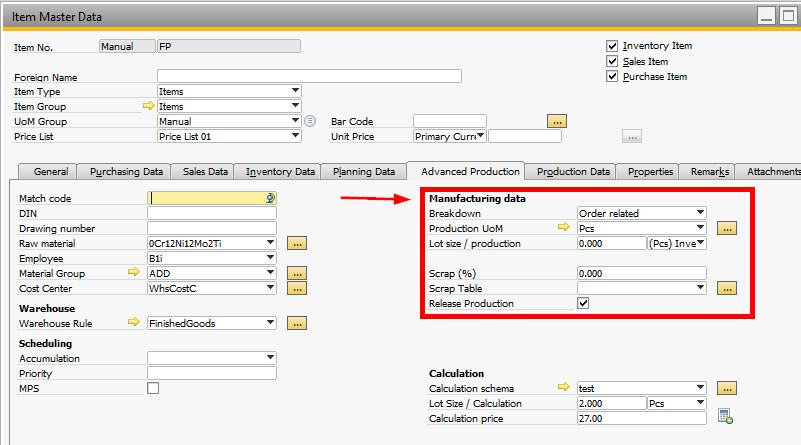Open the Raw material browse button
Image resolution: width=801 pixels, height=445 pixels.
[x=297, y=243]
